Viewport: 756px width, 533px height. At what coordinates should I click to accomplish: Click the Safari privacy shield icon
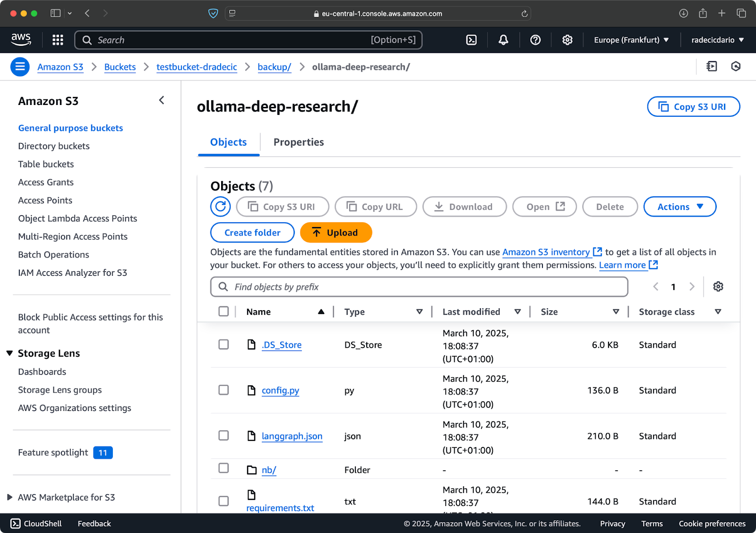213,13
